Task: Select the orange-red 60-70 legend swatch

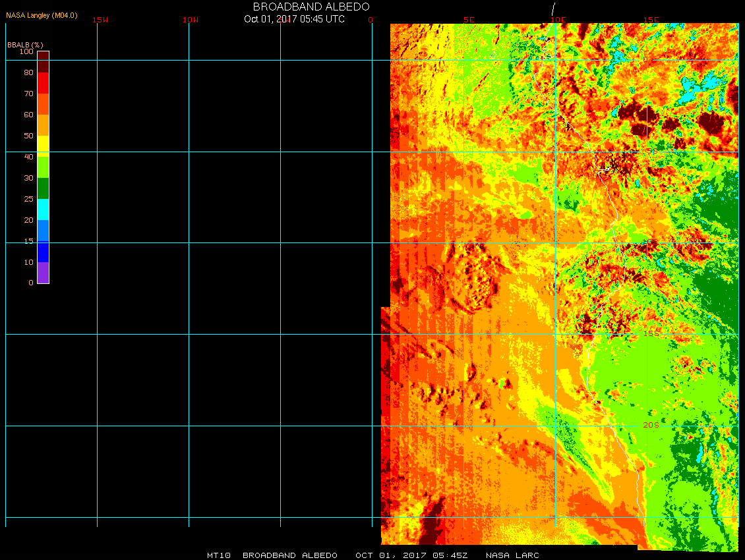Action: point(44,104)
